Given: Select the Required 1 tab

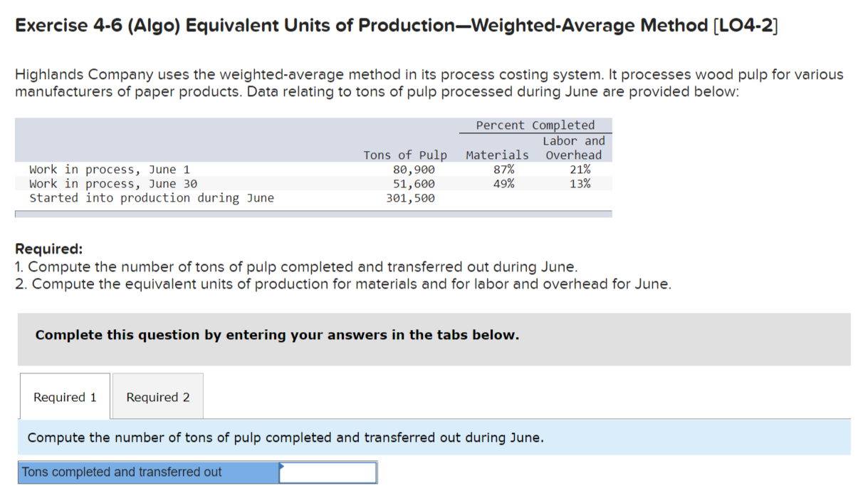Looking at the screenshot, I should [x=64, y=396].
